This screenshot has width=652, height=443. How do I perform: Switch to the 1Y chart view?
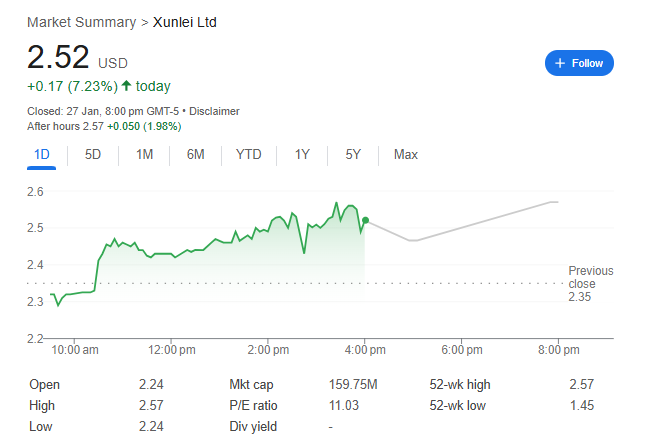[302, 154]
